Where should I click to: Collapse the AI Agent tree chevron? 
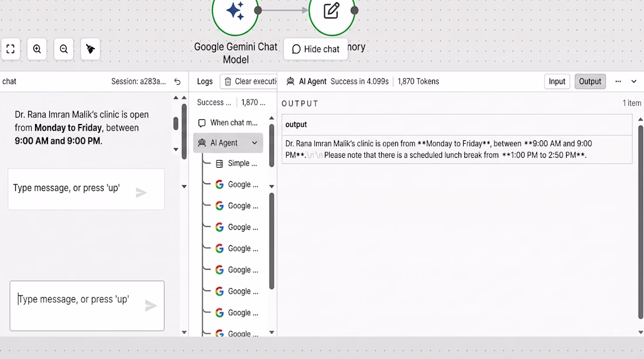point(255,143)
